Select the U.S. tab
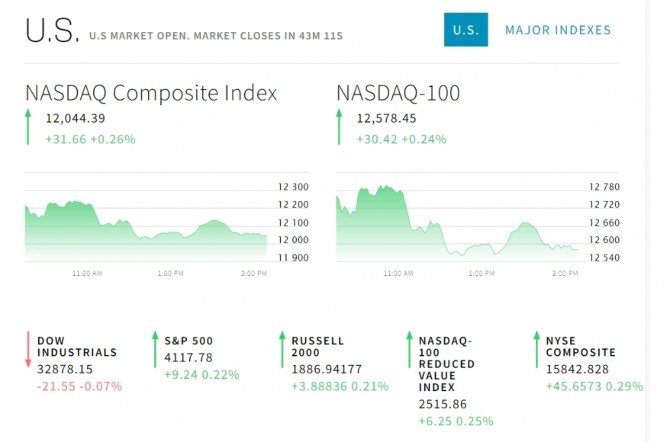670x442 pixels. click(466, 30)
